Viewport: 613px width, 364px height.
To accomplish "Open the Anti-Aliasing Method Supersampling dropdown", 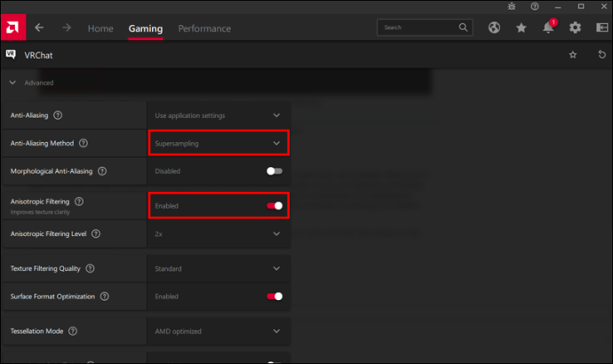I will [219, 143].
